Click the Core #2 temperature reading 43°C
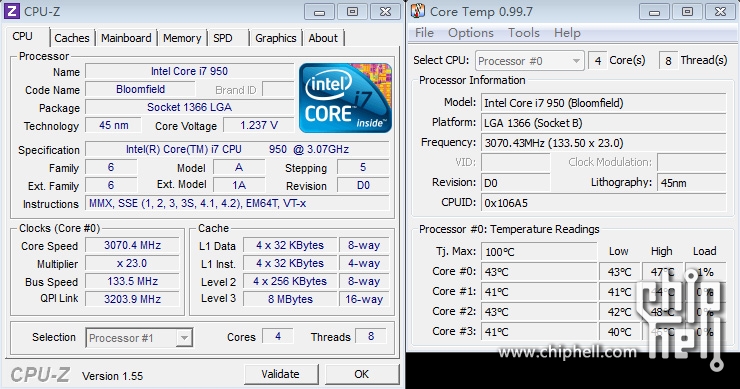This screenshot has width=740, height=389. [x=539, y=312]
